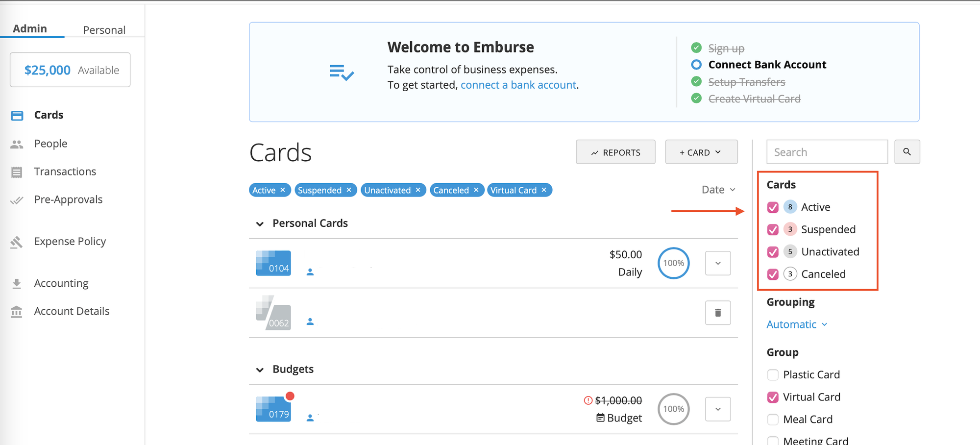Uncheck the Suspended cards filter
This screenshot has width=980, height=445.
tap(772, 229)
